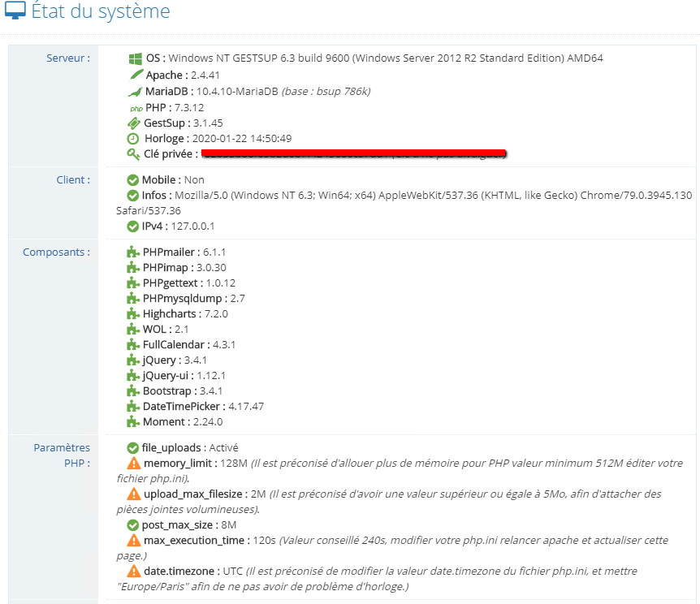The image size is (700, 604).
Task: Click the puzzle icon beside PHPgettext
Action: (x=133, y=283)
